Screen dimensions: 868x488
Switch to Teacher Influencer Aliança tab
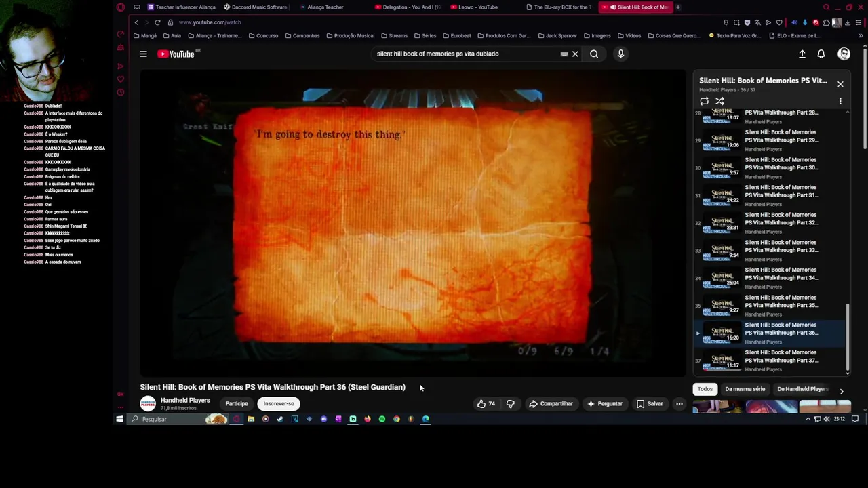182,7
